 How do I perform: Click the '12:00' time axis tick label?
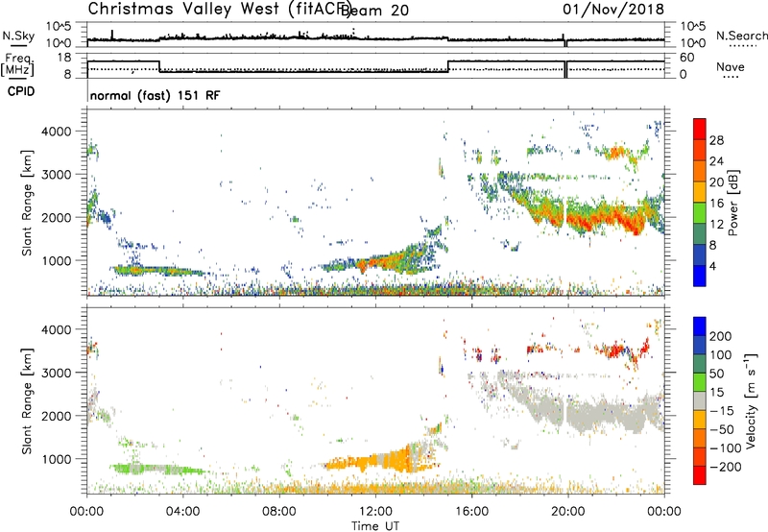pyautogui.click(x=375, y=512)
